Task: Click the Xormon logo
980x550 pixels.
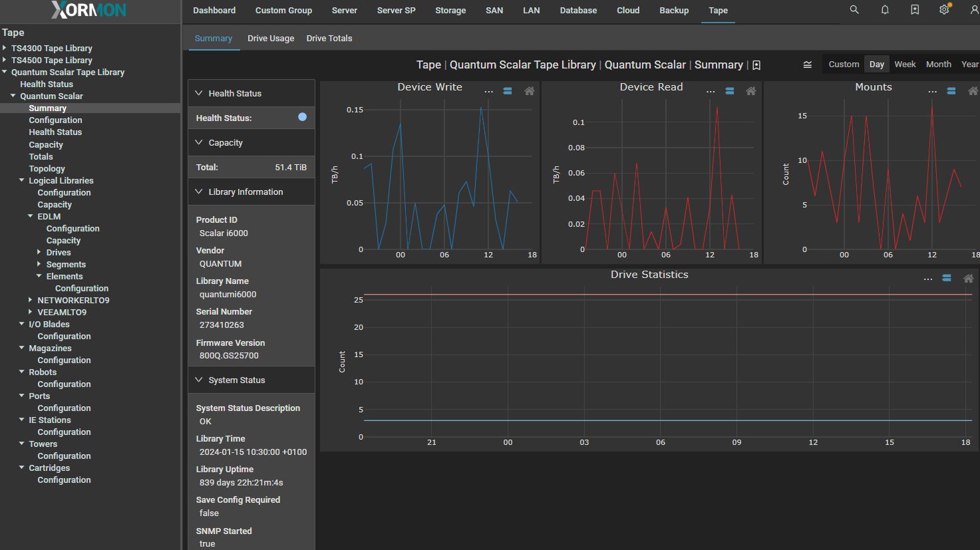Action: click(88, 10)
